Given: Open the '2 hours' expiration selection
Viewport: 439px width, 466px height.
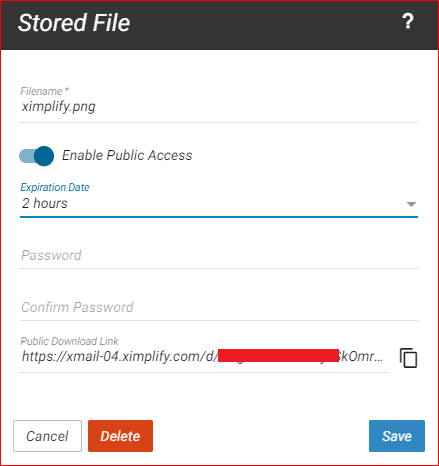Looking at the screenshot, I should coord(219,204).
